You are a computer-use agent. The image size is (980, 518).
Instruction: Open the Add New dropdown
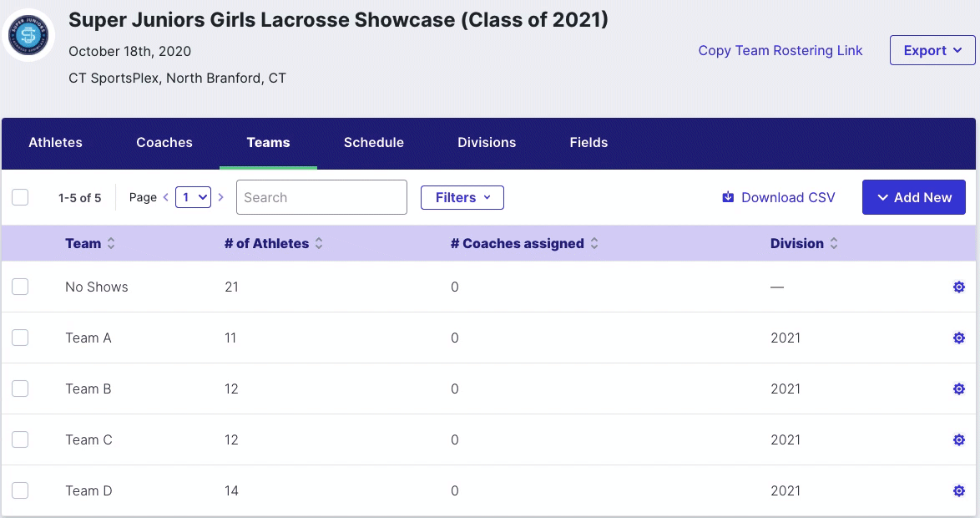point(914,197)
